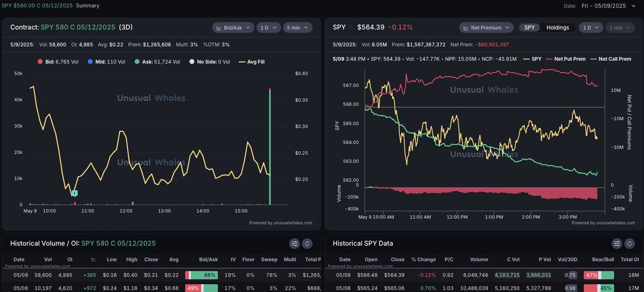The image size is (644, 292).
Task: Select the SPY segment in SPY/Holdings switch
Action: (x=529, y=27)
